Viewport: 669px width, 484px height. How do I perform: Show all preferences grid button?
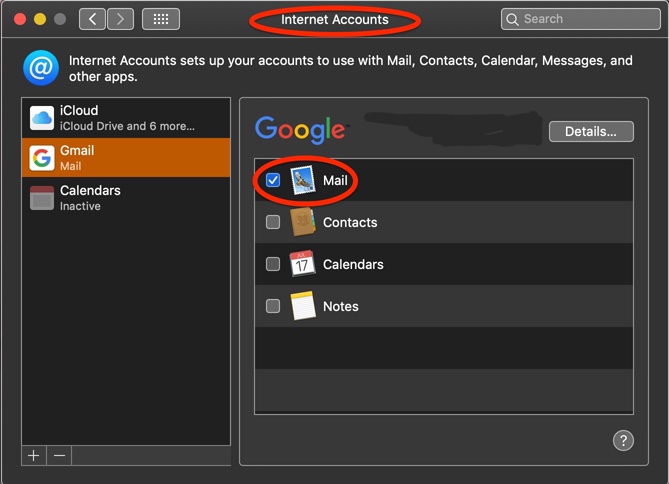[x=161, y=19]
